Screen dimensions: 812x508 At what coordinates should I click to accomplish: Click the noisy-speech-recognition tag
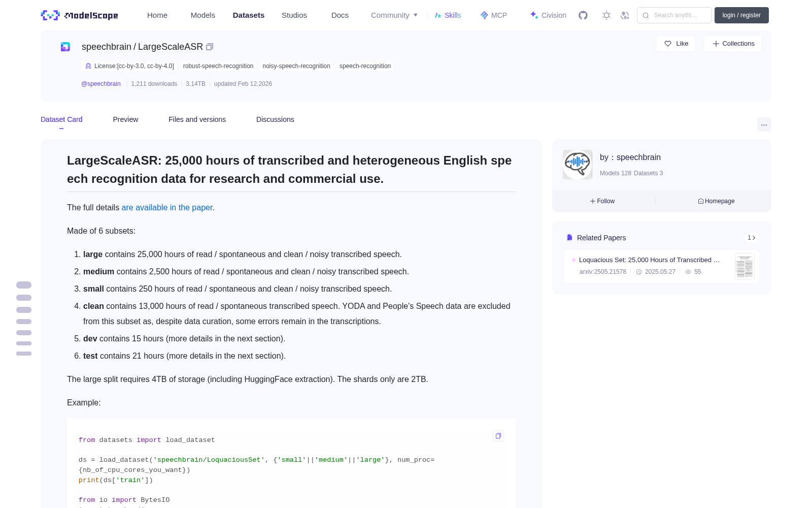[296, 66]
